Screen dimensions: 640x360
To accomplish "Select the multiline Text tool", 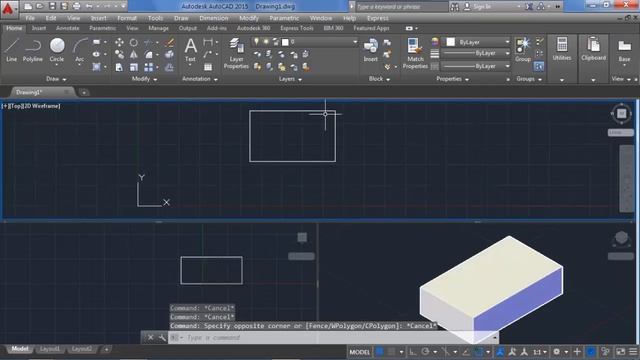I will tap(191, 50).
